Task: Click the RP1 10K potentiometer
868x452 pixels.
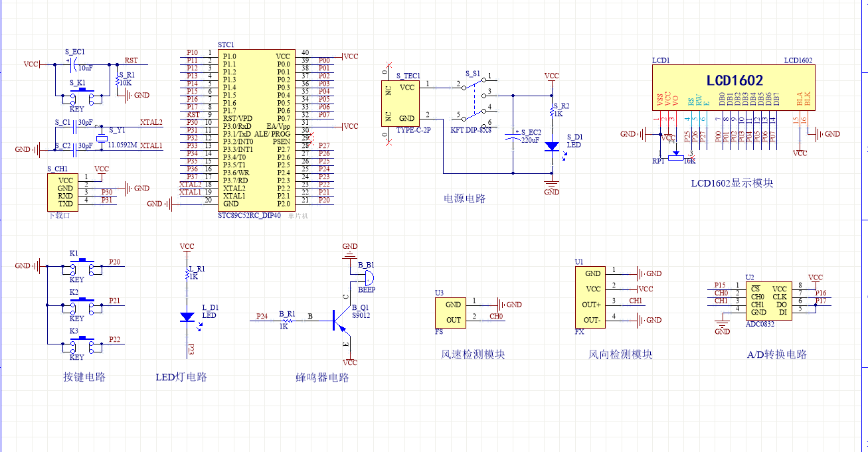Action: pos(676,155)
